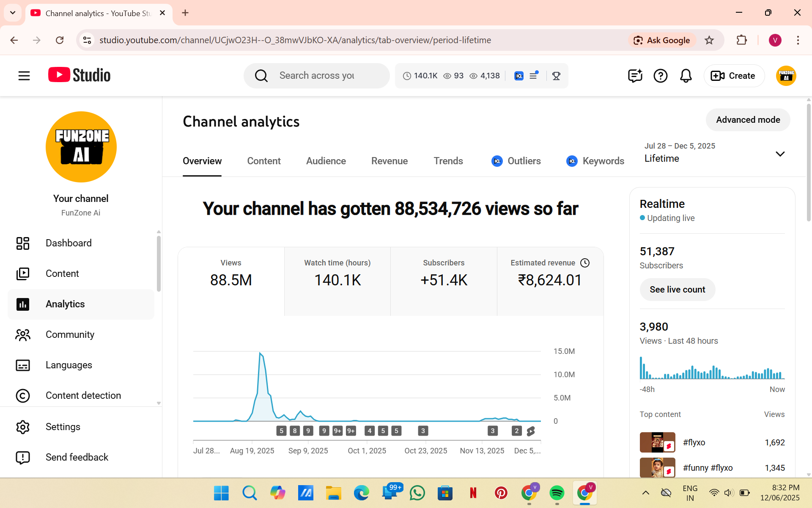Click the sidebar scrollbar down arrow

[x=159, y=403]
